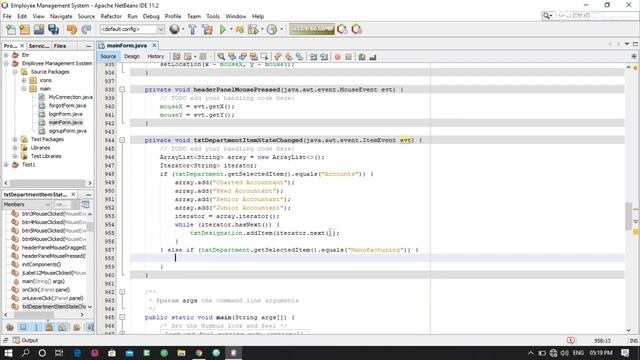The width and height of the screenshot is (640, 360).
Task: Open Task View on the taskbar
Action: 59,353
